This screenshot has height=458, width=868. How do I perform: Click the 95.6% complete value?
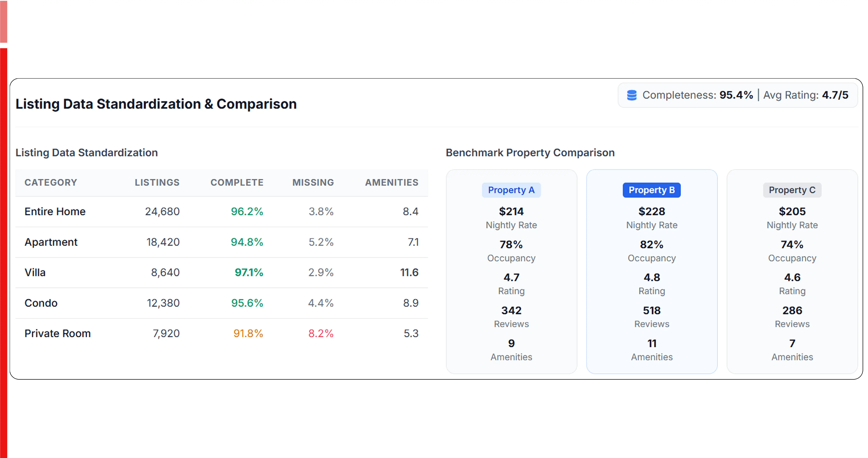click(247, 303)
